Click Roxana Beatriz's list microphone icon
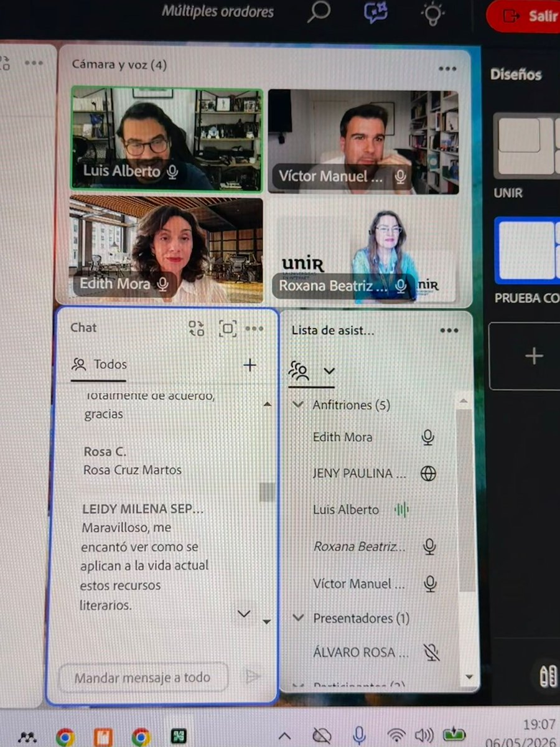 [x=429, y=547]
